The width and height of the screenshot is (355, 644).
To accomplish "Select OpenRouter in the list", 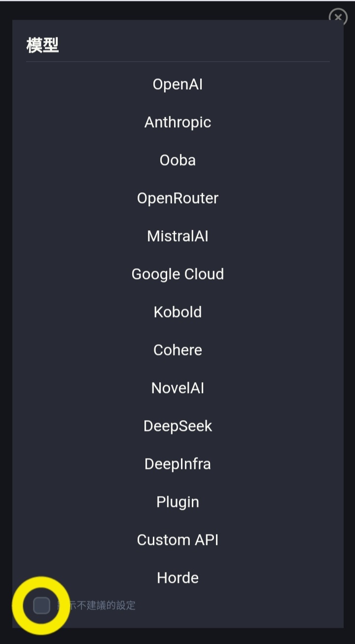I will point(177,198).
